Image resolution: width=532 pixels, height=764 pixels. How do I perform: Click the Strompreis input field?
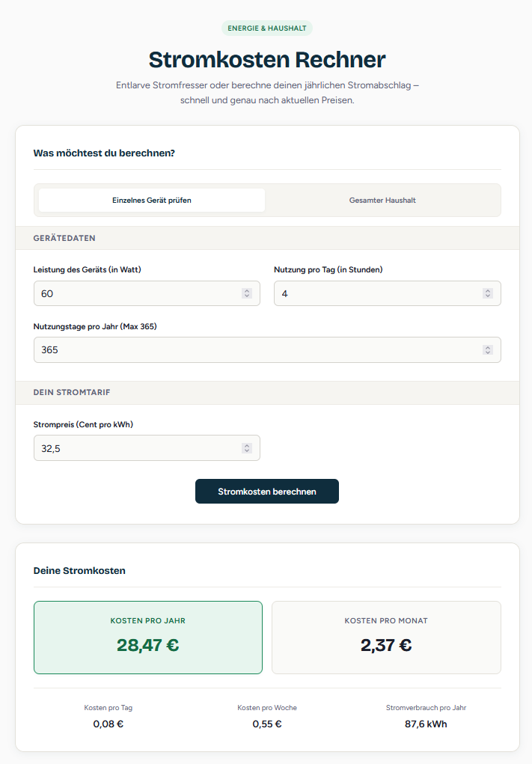pos(135,448)
